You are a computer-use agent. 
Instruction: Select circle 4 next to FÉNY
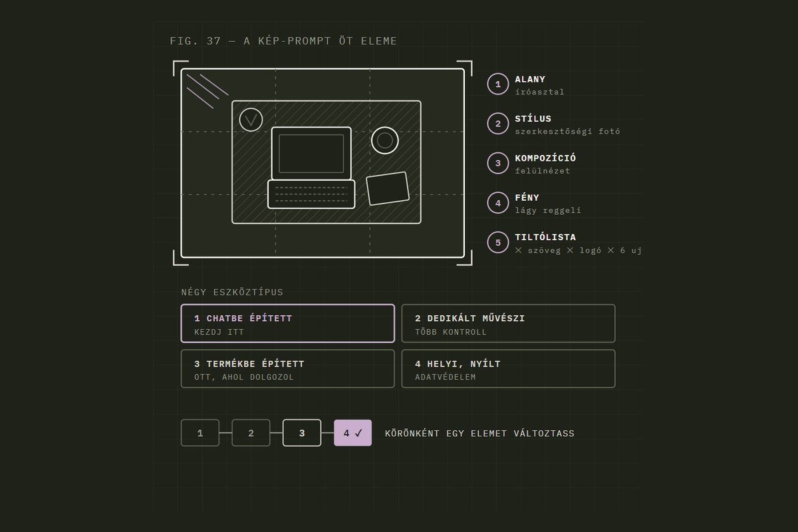point(498,203)
